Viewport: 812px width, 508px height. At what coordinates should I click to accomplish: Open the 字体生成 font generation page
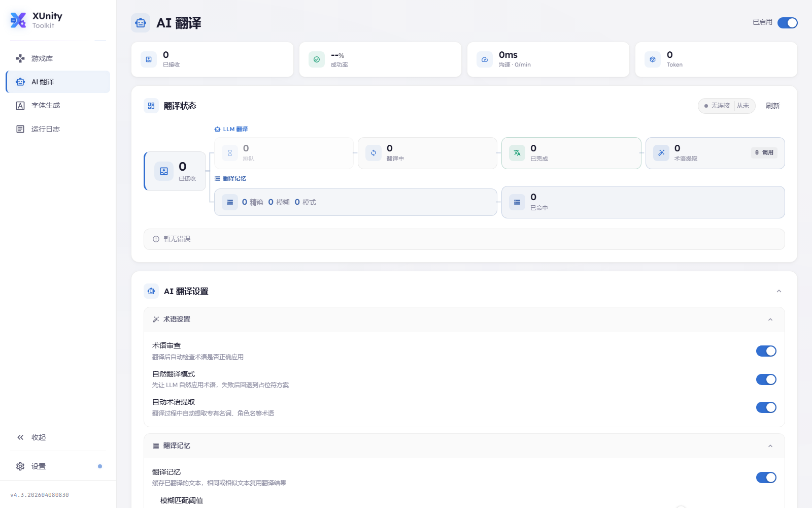click(x=58, y=106)
